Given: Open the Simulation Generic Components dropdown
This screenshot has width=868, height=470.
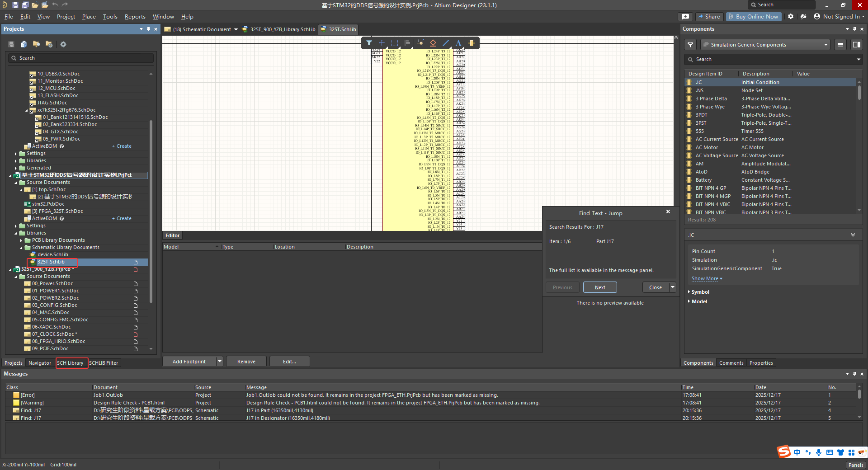Looking at the screenshot, I should tap(826, 45).
